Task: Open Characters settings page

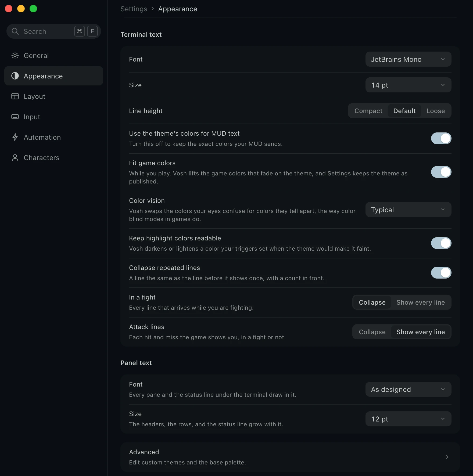Action: [54, 158]
